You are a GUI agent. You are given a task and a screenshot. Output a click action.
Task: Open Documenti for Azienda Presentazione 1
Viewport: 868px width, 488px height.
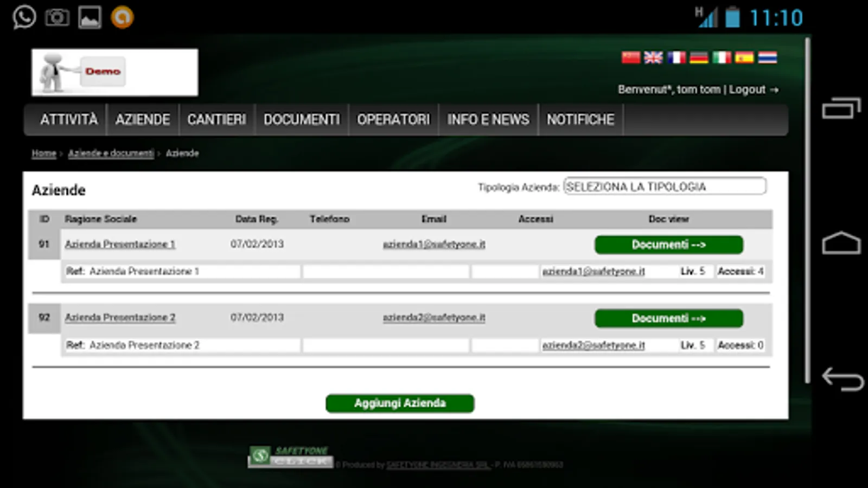click(669, 245)
